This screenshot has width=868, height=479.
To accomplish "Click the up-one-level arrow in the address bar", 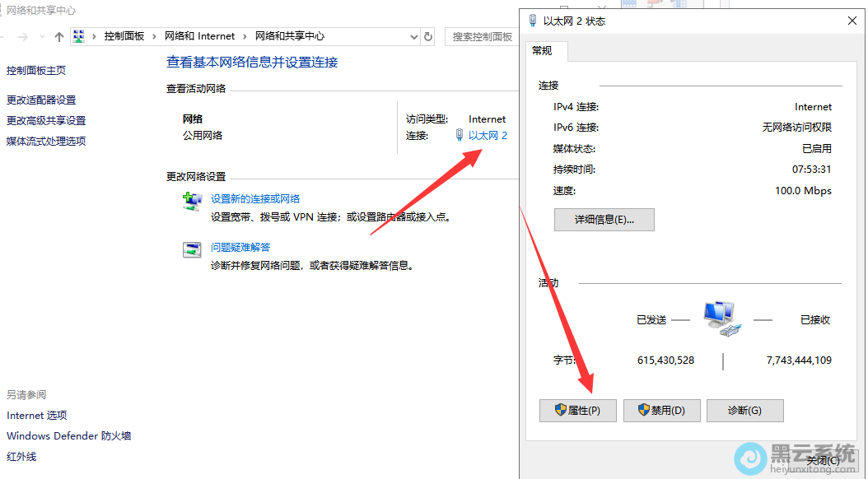I will (58, 37).
